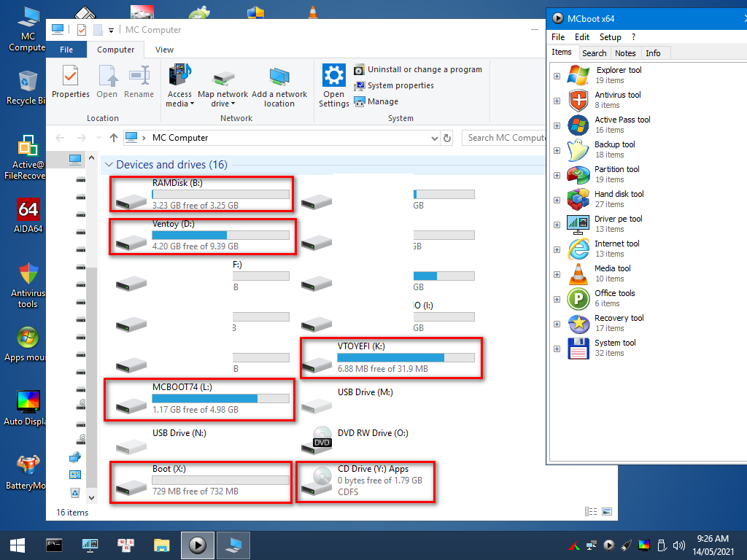
Task: Select the USB Drive (M:) item
Action: [x=348, y=400]
